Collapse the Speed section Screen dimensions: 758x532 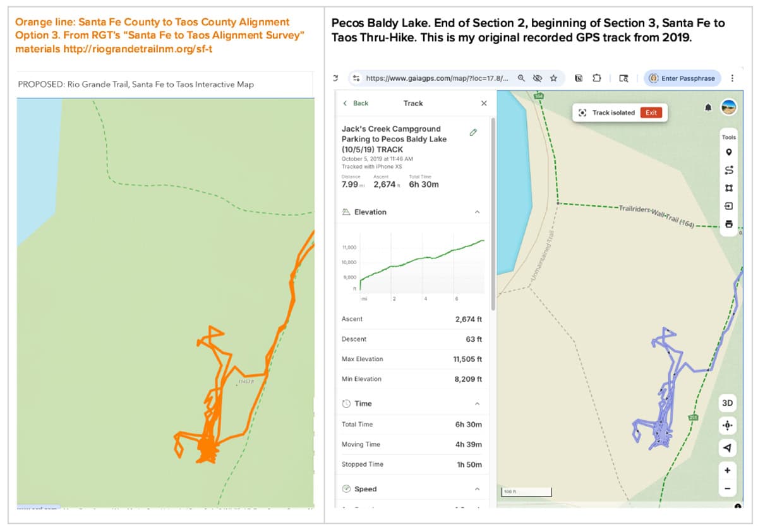[x=477, y=489]
